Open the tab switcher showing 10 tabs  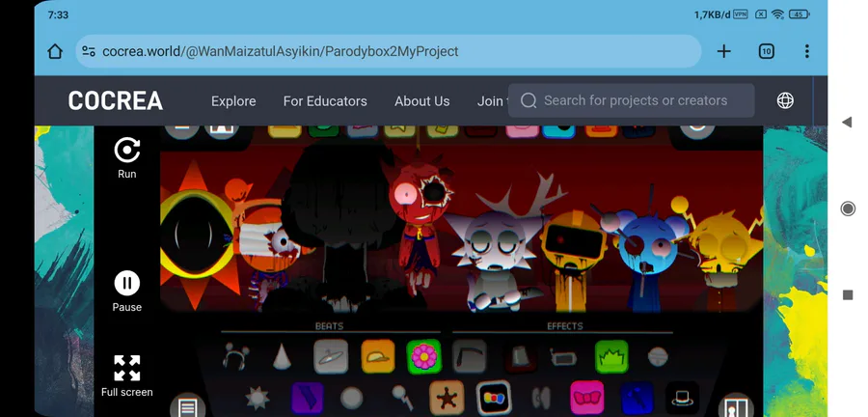click(x=766, y=51)
